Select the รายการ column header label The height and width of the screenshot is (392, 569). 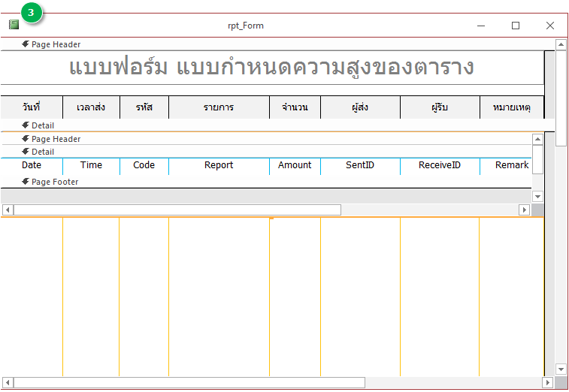pyautogui.click(x=219, y=107)
